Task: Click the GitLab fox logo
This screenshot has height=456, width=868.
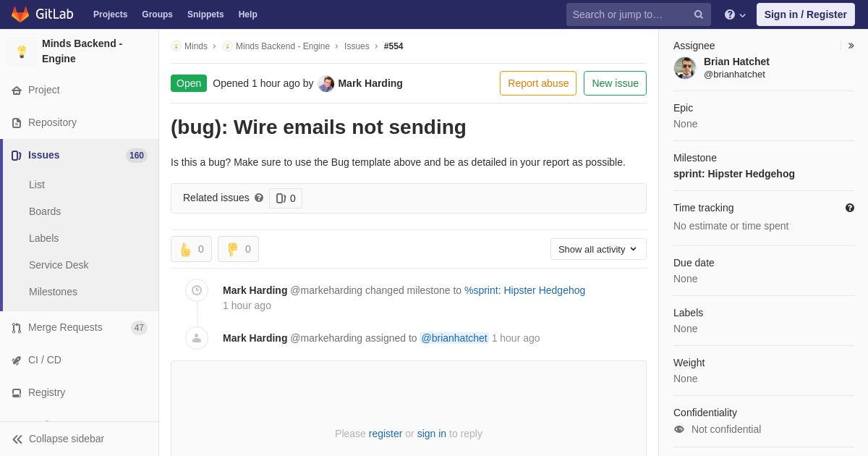Action: point(20,14)
